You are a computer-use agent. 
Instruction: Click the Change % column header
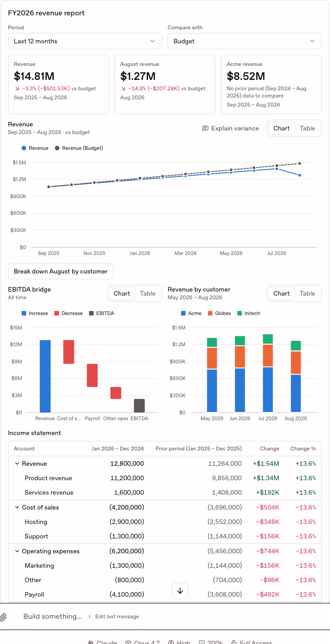pos(303,449)
